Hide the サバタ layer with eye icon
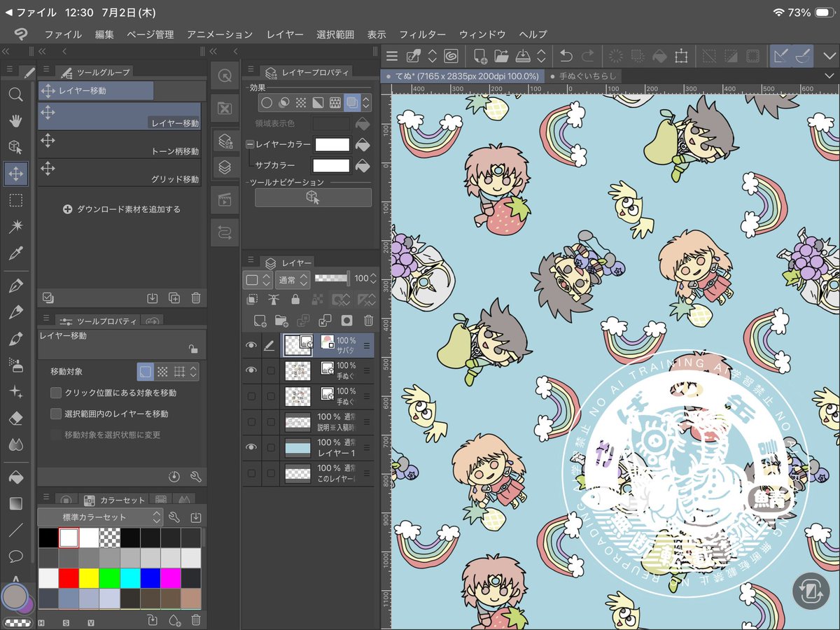The width and height of the screenshot is (840, 630). coord(251,345)
